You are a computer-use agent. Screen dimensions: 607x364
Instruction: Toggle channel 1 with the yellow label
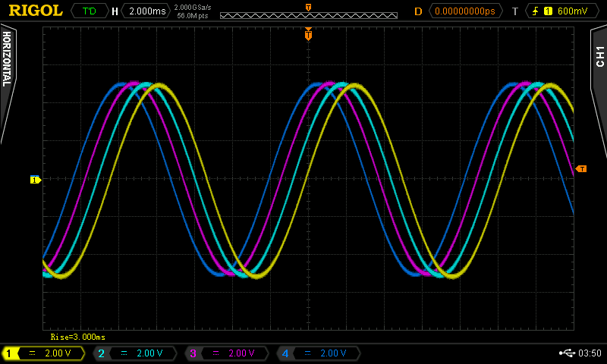[x=10, y=353]
